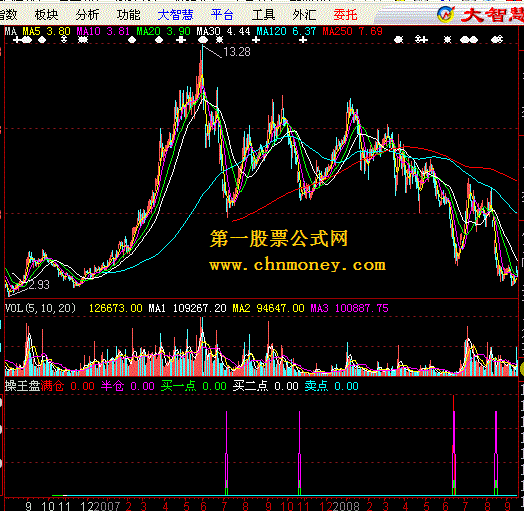
Task: Click the MA5 3.80 moving average label
Action: (x=46, y=31)
